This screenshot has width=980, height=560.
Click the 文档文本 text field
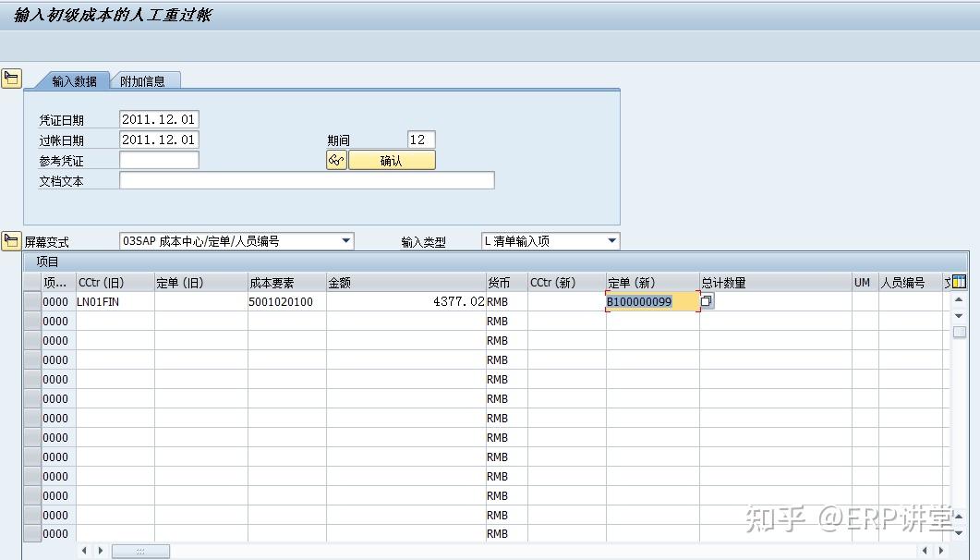[x=305, y=179]
